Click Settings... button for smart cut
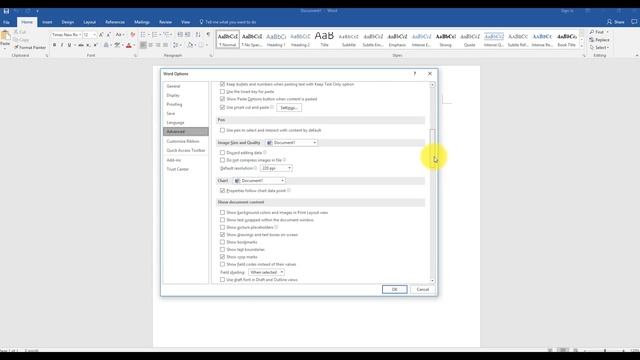This screenshot has width=640, height=360. point(289,108)
